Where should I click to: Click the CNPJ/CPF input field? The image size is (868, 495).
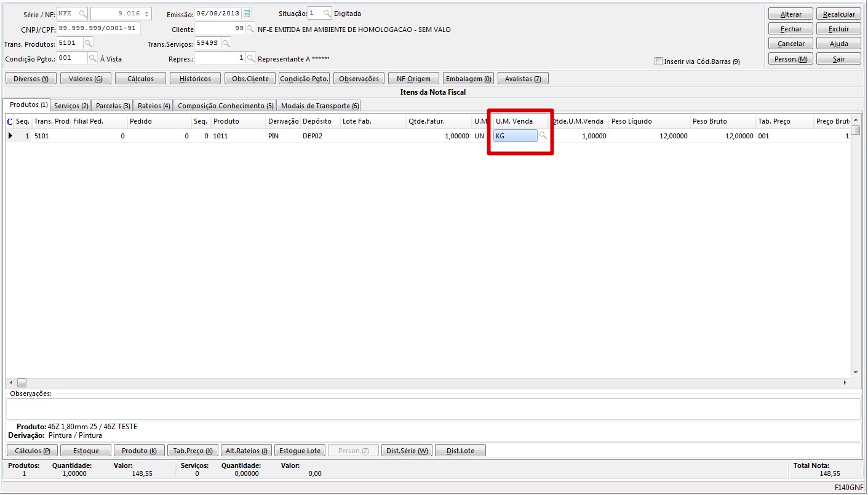(98, 28)
